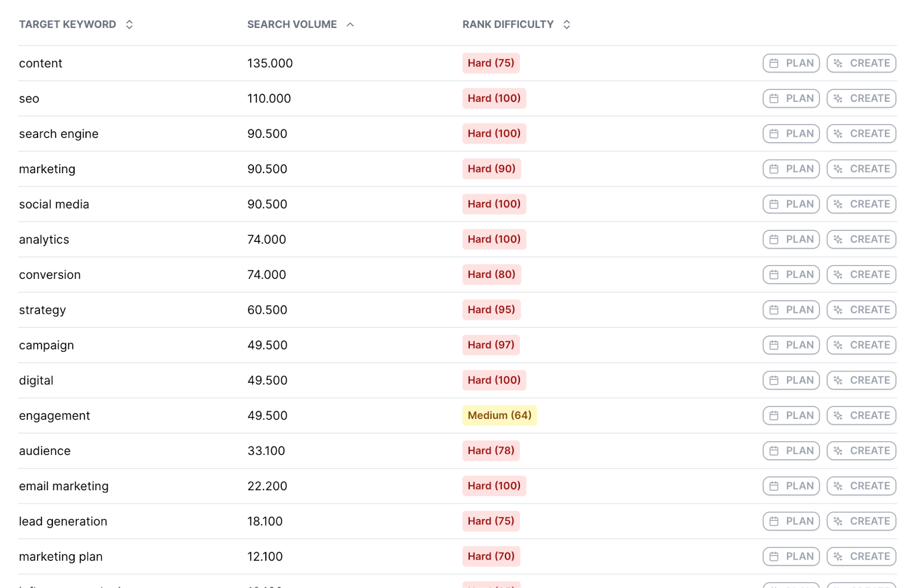
Task: Click calendar icon in engagement row PLAN button
Action: (x=774, y=416)
